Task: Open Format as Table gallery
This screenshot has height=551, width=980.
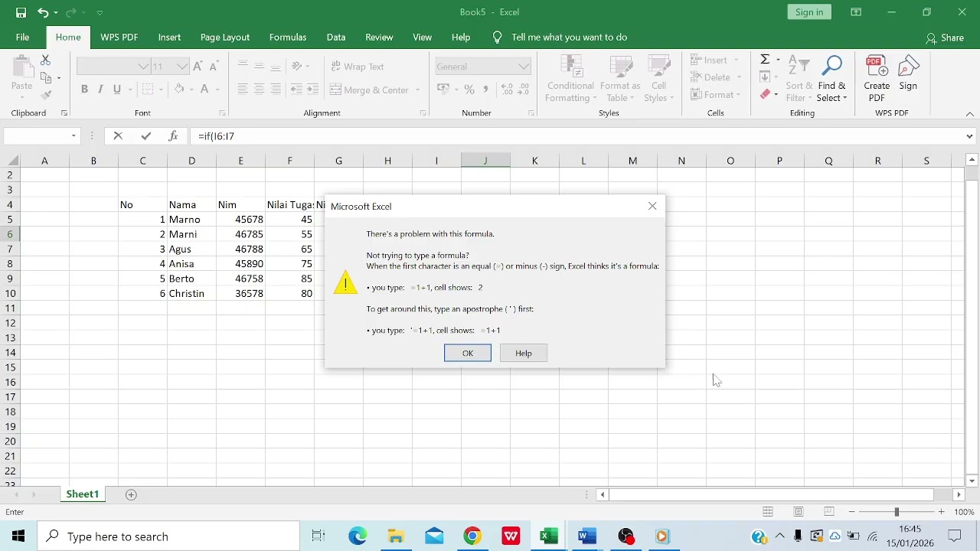Action: tap(620, 79)
